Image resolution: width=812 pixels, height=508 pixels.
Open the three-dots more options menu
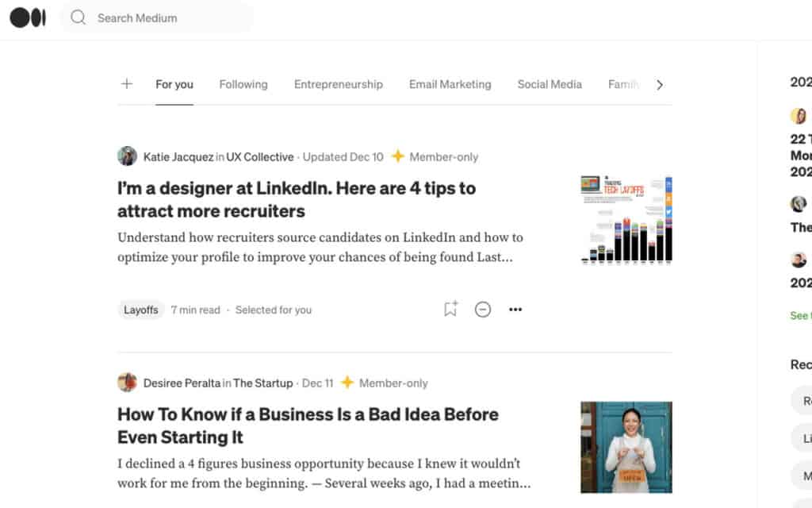tap(515, 310)
